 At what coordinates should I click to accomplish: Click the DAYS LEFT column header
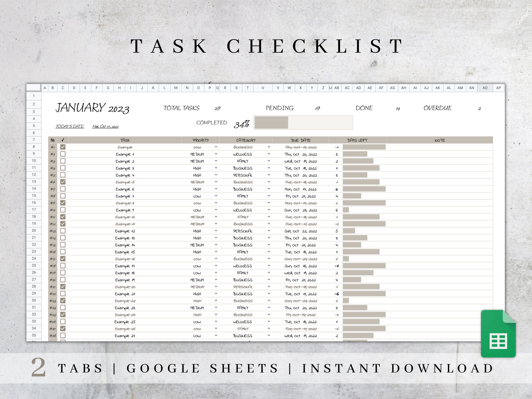tap(358, 140)
